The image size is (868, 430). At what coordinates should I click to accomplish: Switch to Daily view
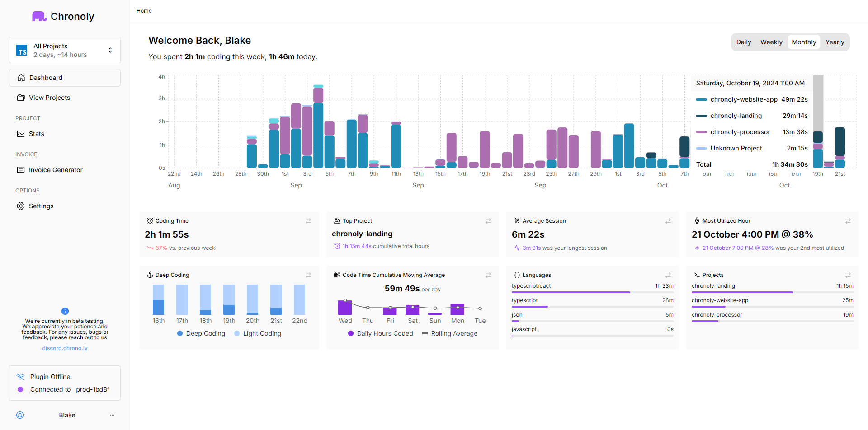pos(744,42)
